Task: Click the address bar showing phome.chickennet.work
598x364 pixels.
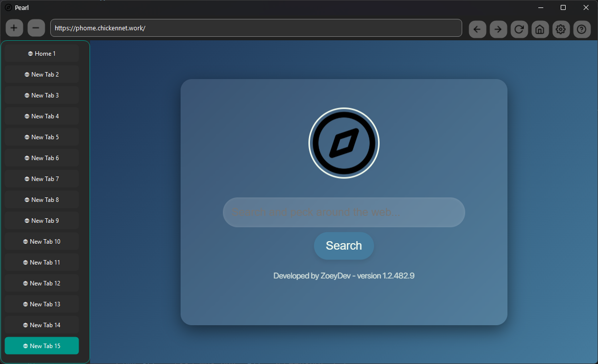Action: point(256,28)
